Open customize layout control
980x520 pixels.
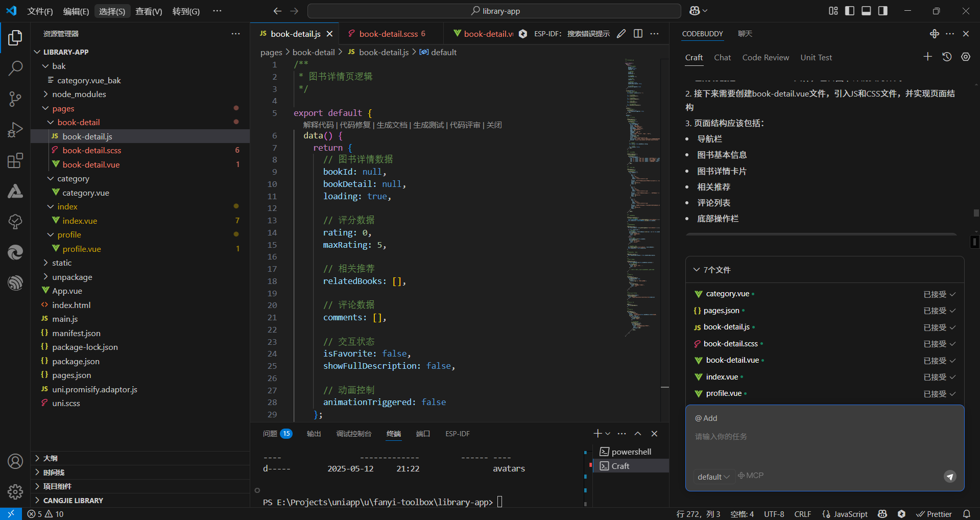coord(833,11)
